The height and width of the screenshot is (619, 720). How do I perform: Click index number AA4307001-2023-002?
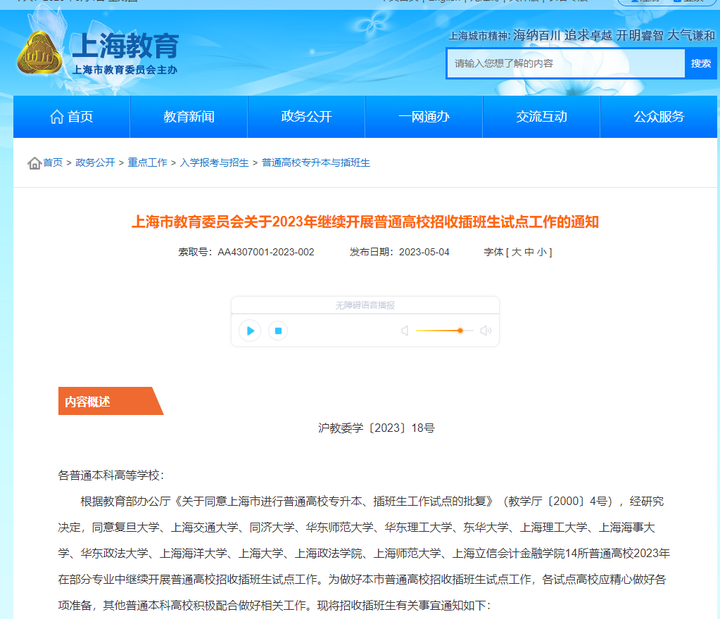266,252
